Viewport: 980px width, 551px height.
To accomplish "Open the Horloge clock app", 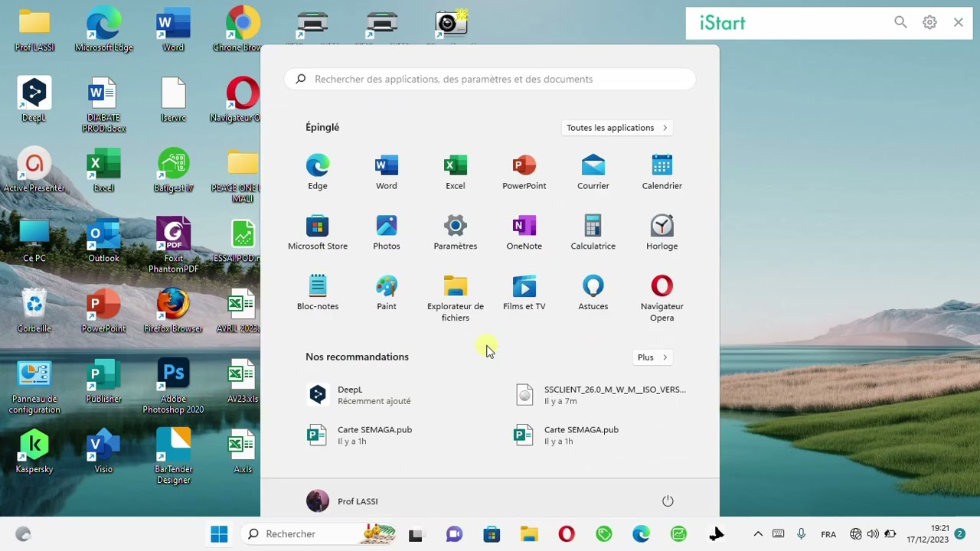I will click(x=661, y=233).
